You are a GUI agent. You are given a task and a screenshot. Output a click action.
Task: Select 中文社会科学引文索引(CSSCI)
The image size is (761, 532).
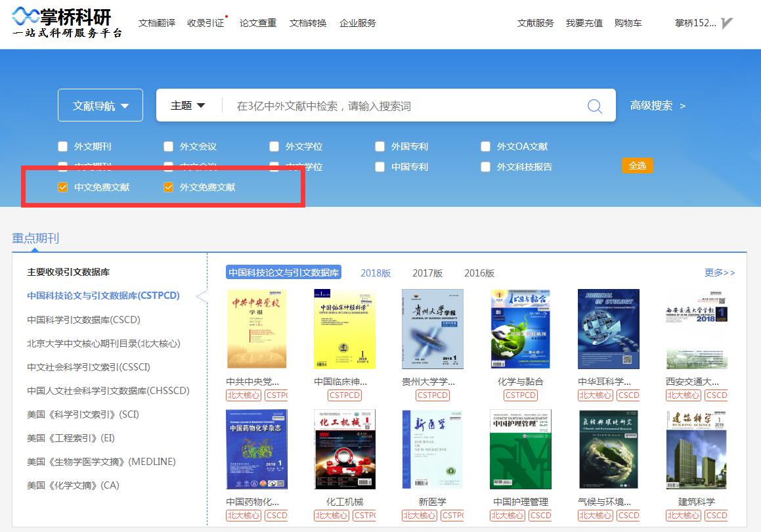click(x=89, y=367)
